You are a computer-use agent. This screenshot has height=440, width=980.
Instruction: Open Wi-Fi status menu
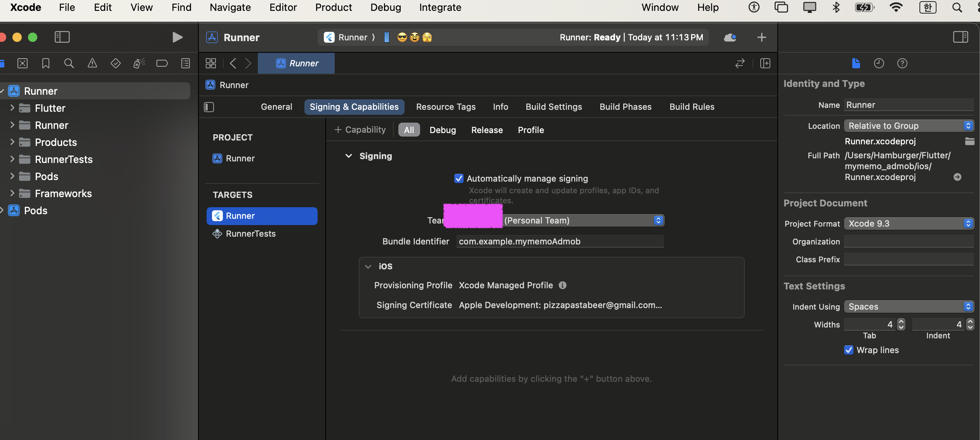coord(896,7)
